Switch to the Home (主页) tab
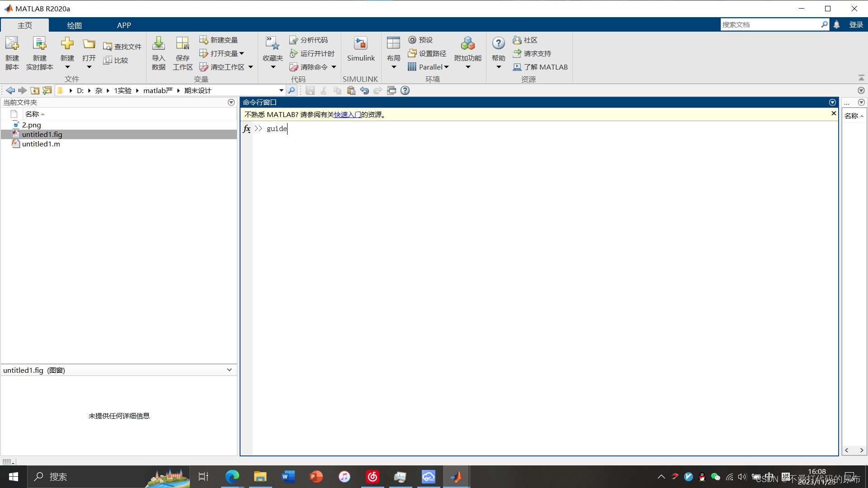 point(25,25)
